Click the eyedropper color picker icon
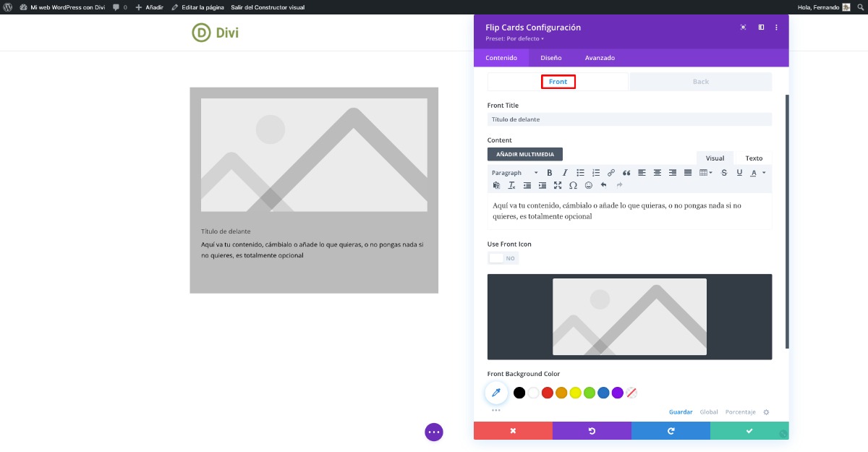This screenshot has height=452, width=868. [496, 393]
